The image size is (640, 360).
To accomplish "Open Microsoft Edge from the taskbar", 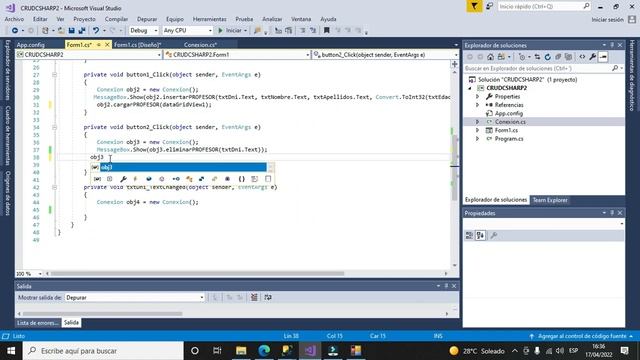I will pyautogui.click(x=264, y=351).
